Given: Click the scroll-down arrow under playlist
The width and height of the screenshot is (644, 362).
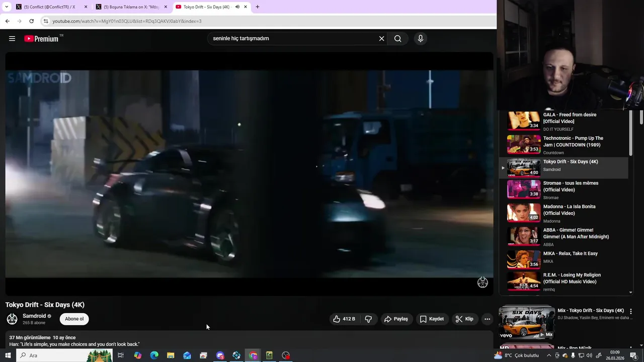Looking at the screenshot, I should point(631,292).
